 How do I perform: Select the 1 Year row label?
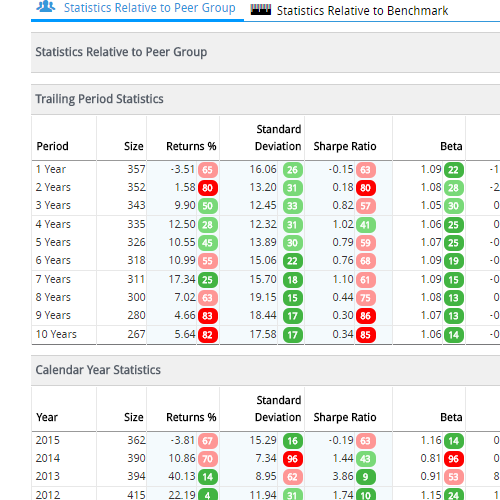pos(51,169)
